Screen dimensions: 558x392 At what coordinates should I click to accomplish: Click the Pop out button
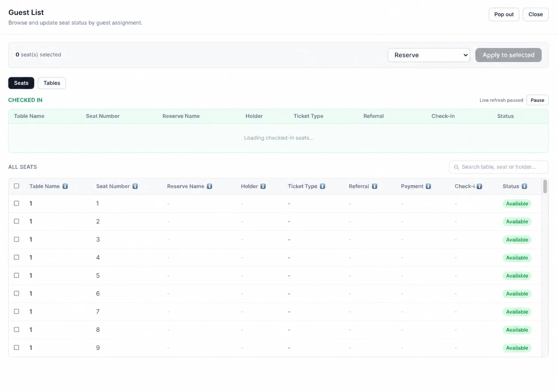[504, 14]
